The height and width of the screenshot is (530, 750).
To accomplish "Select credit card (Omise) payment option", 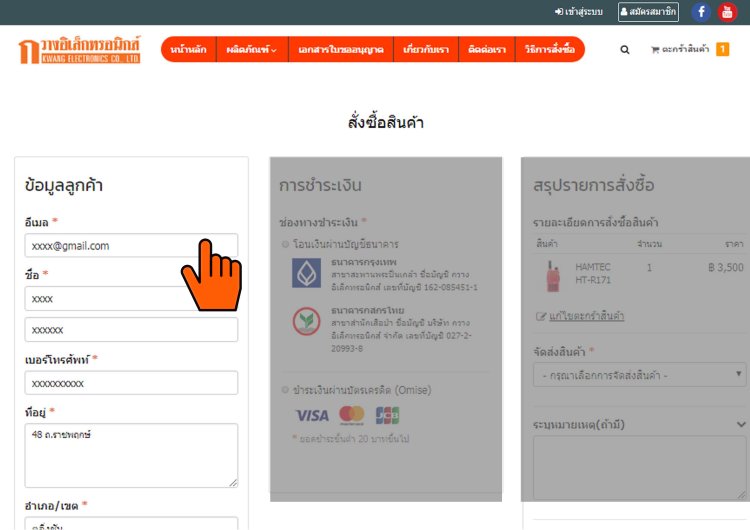I will tap(285, 390).
